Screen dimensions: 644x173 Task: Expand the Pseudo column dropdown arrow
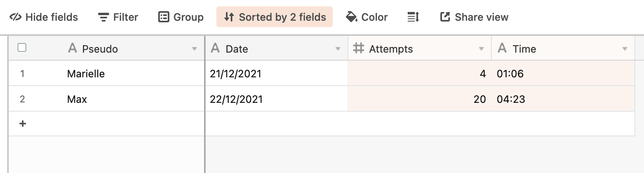pos(194,49)
